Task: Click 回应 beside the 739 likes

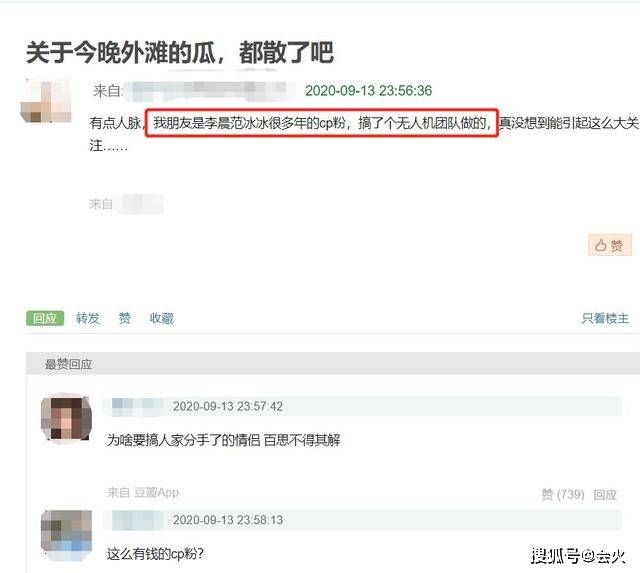Action: (605, 495)
